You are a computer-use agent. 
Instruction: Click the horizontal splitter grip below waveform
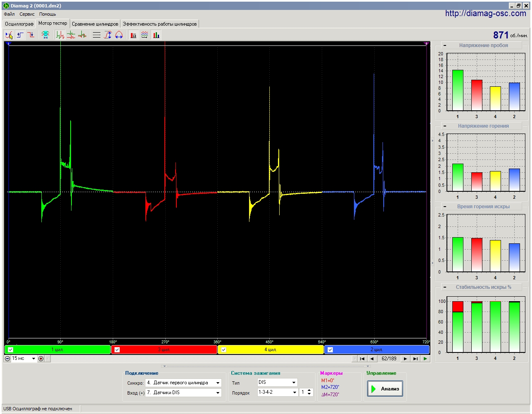(266, 366)
